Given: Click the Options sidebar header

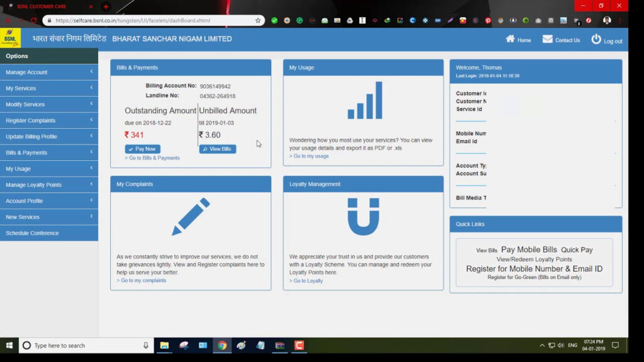Looking at the screenshot, I should 49,56.
